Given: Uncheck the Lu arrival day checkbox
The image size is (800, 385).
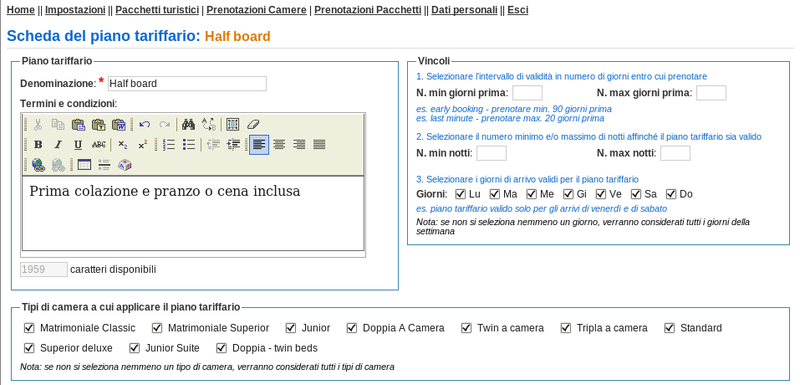Looking at the screenshot, I should click(460, 194).
